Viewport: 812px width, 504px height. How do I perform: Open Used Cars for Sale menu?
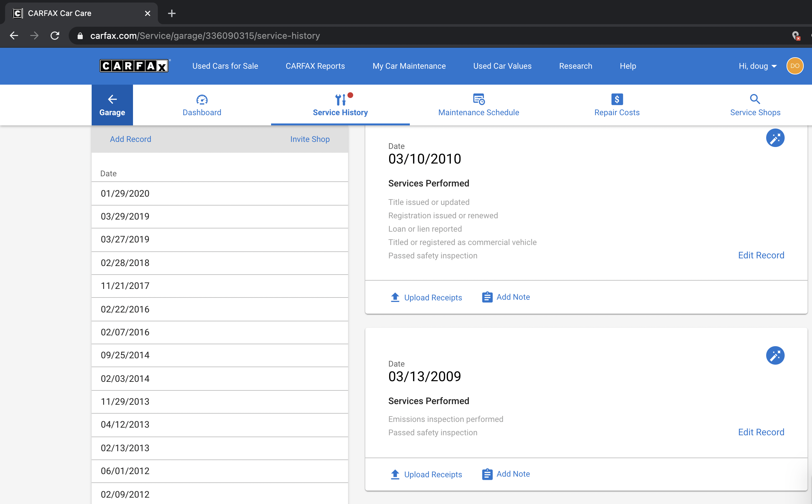click(x=225, y=66)
